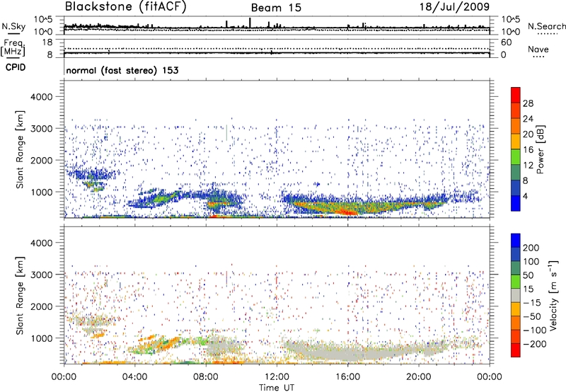Select the 'N.Search' legend label

pos(546,26)
